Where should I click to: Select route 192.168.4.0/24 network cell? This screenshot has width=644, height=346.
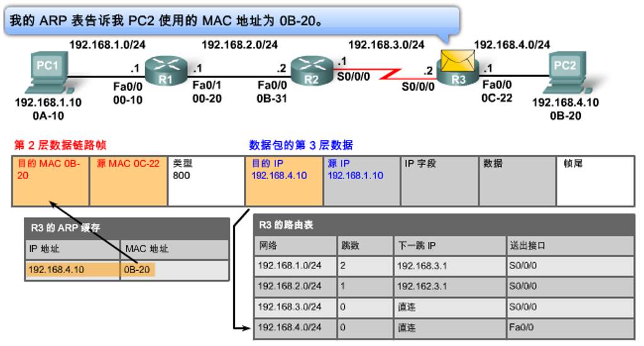click(296, 328)
